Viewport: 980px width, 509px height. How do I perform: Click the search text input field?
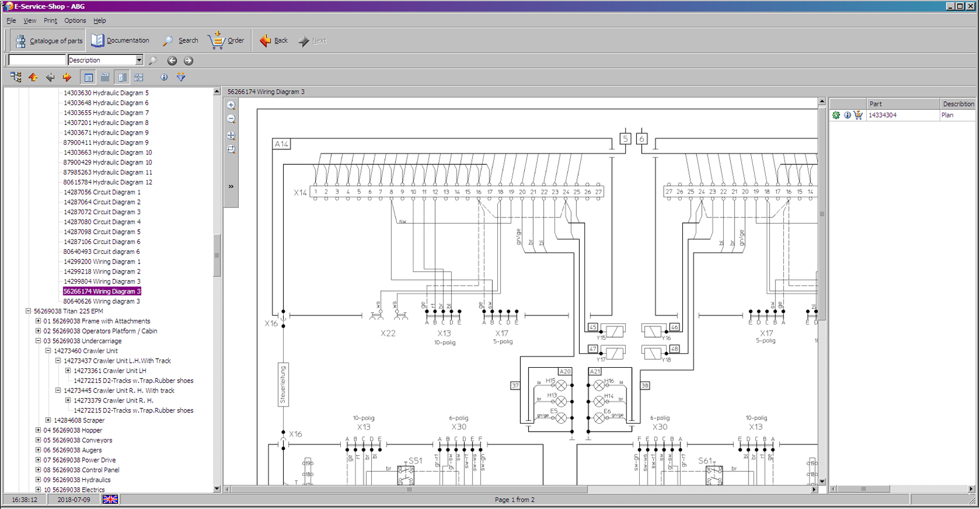[x=38, y=61]
